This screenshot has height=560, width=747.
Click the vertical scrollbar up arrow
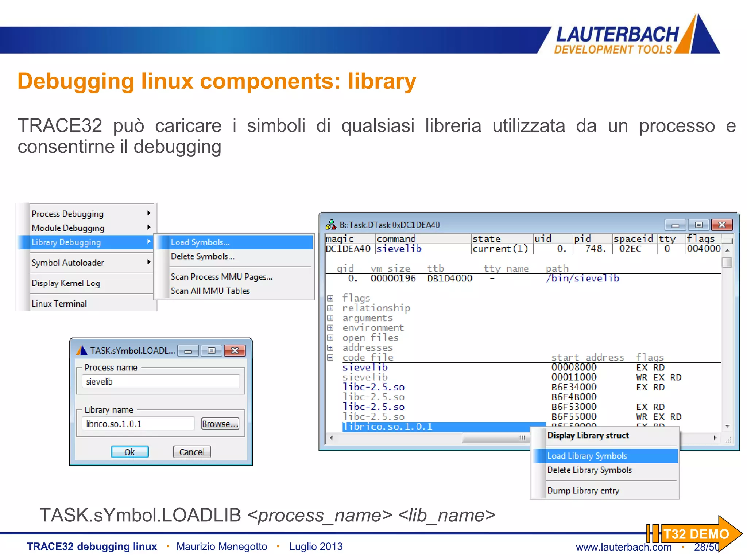point(727,250)
